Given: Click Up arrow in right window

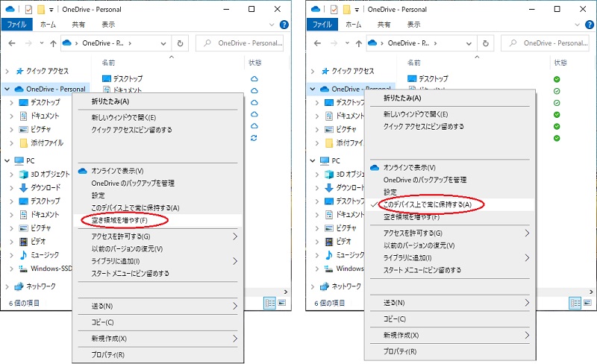Looking at the screenshot, I should tap(359, 43).
